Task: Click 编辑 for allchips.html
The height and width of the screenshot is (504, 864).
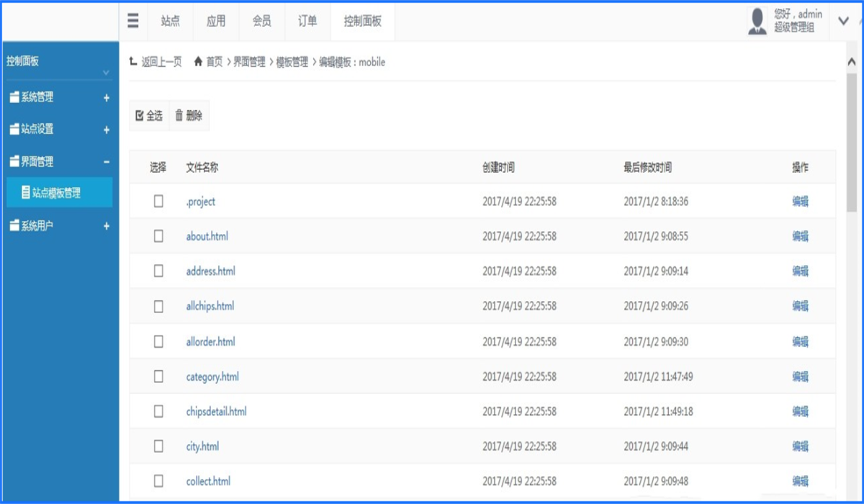Action: click(x=801, y=306)
